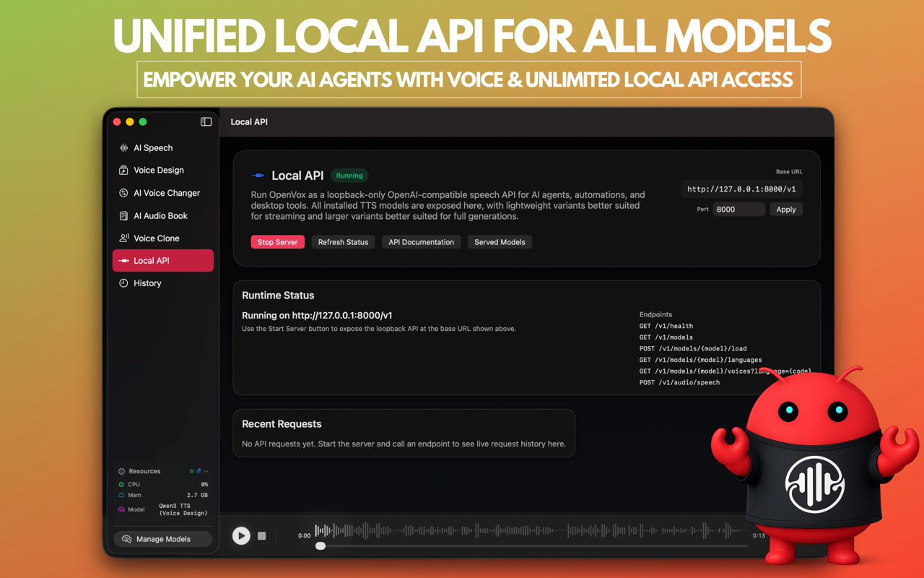Click the blue resource indicator dot
Viewport: 924px width, 578px height.
click(x=198, y=470)
